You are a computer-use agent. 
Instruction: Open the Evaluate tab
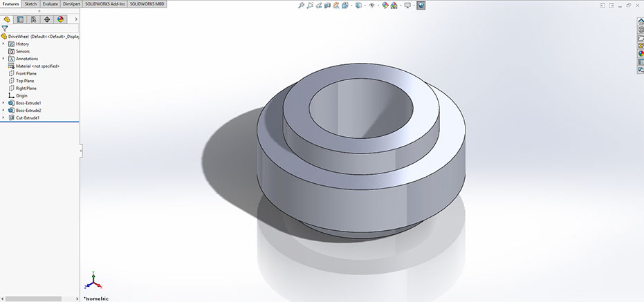tap(50, 3)
